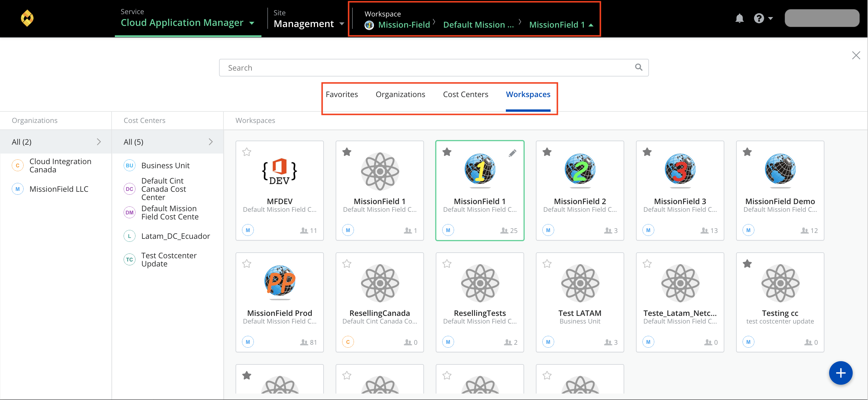Select Default Cint Canada Cost Center

point(168,189)
